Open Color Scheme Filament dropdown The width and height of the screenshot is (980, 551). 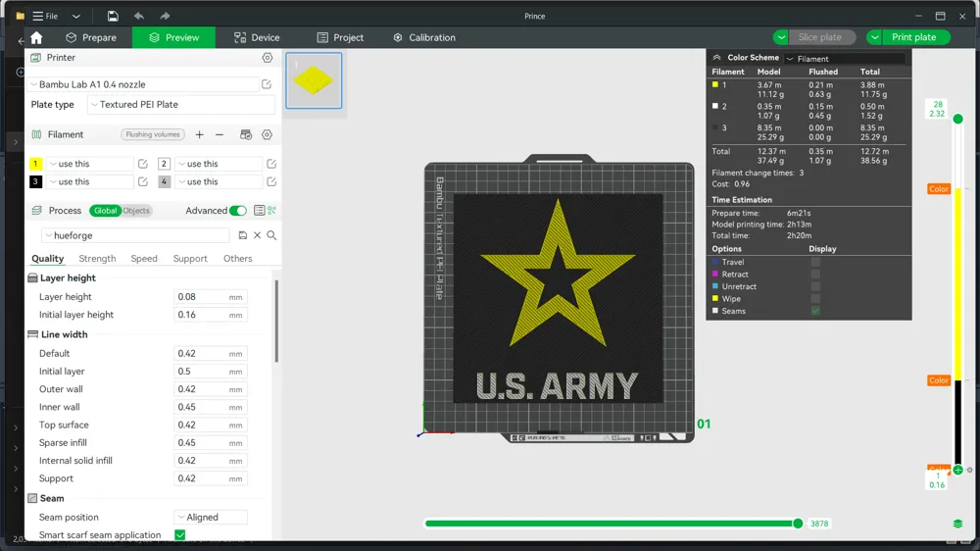[x=845, y=59]
